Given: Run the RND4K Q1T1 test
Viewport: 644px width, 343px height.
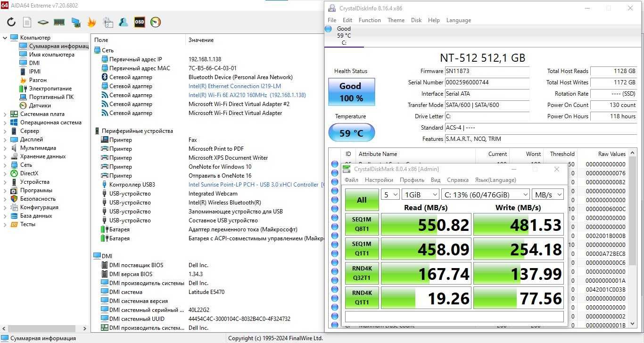Looking at the screenshot, I should (362, 298).
